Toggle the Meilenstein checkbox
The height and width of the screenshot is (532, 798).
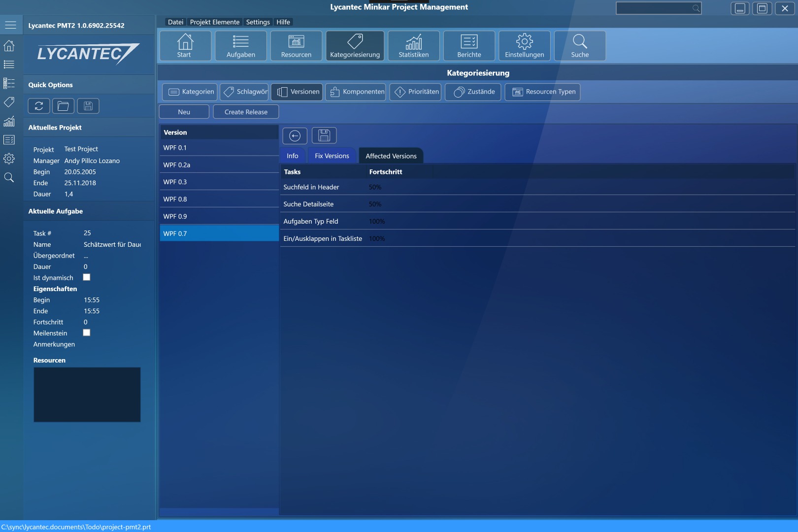point(87,332)
